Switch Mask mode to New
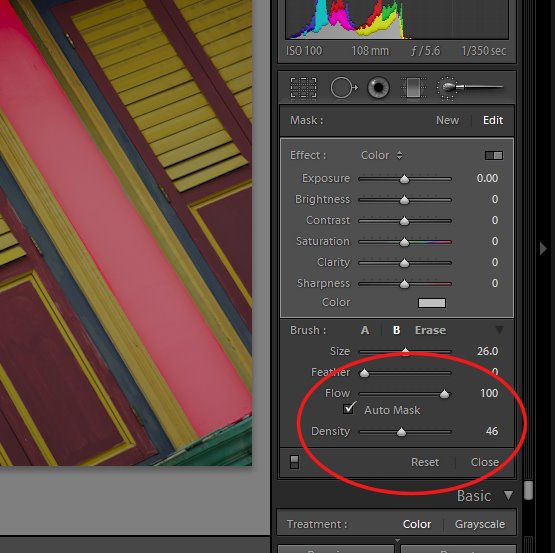 (x=447, y=120)
